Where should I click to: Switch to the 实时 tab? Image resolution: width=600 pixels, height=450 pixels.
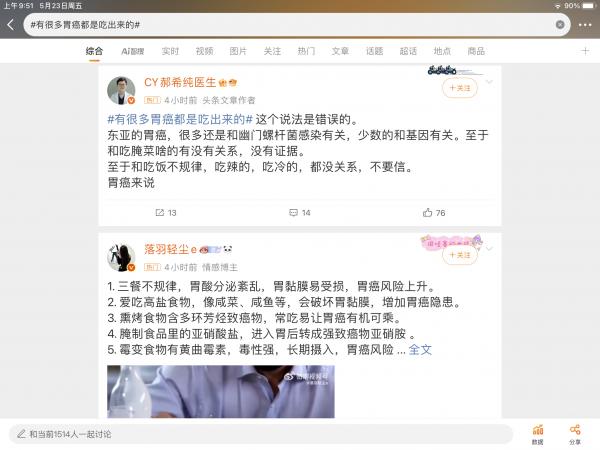pyautogui.click(x=170, y=51)
